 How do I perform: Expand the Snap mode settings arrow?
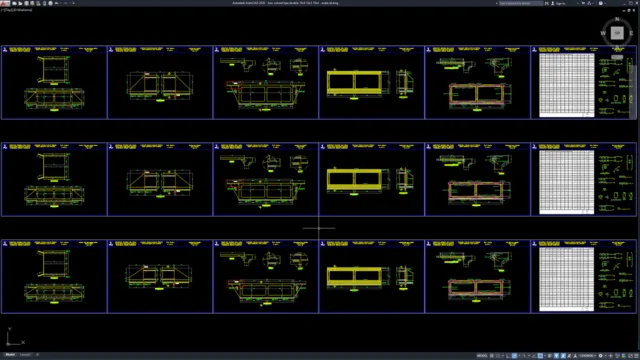[503, 356]
